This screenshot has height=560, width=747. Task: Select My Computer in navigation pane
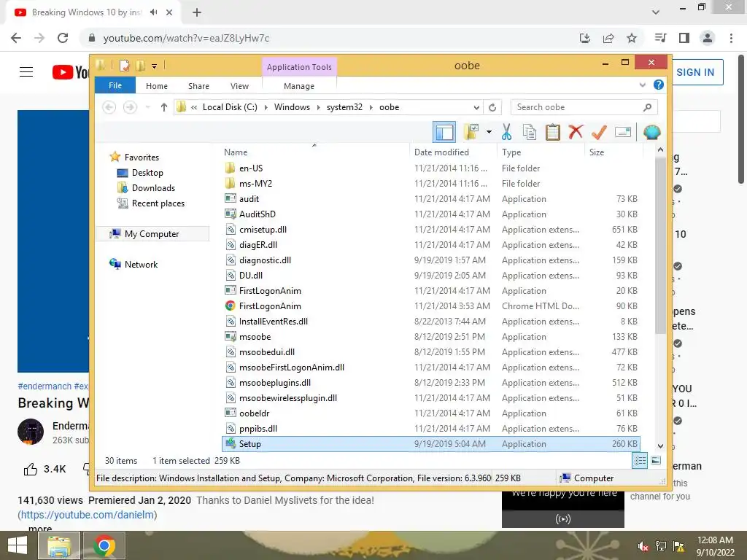point(152,234)
